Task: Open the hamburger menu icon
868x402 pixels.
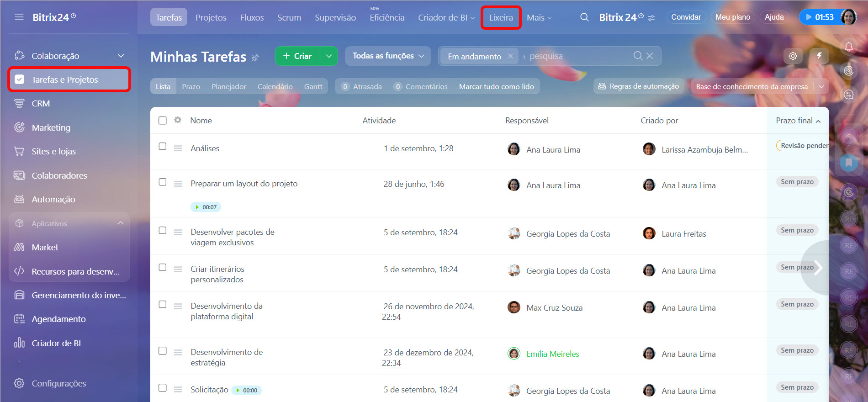Action: point(19,17)
